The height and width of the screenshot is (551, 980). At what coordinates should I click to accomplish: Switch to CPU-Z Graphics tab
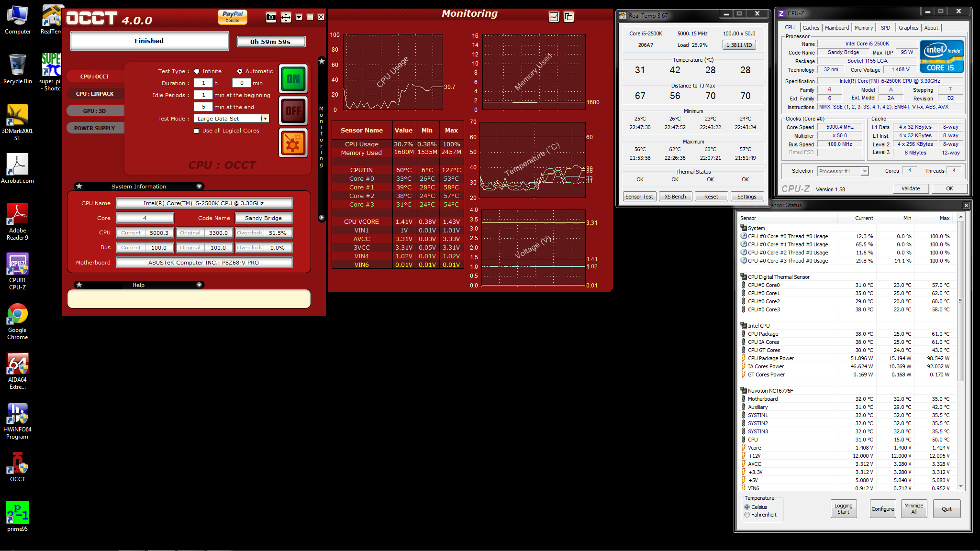coord(908,28)
